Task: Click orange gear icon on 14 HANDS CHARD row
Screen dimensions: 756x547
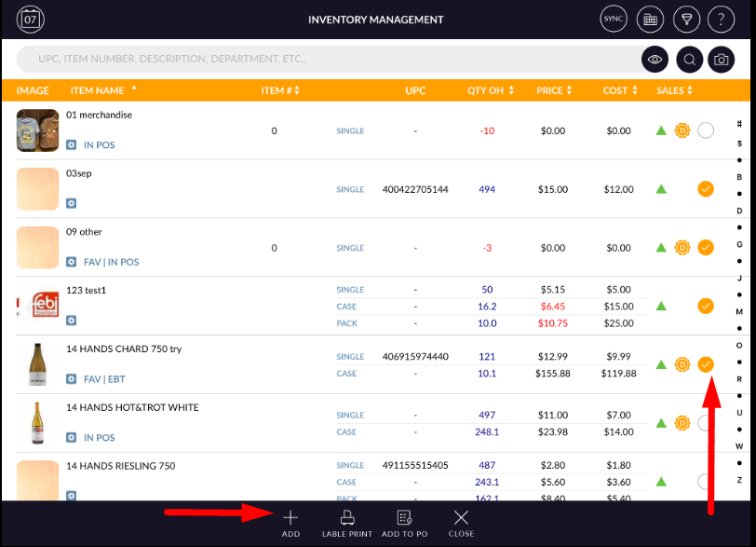Action: (x=682, y=364)
